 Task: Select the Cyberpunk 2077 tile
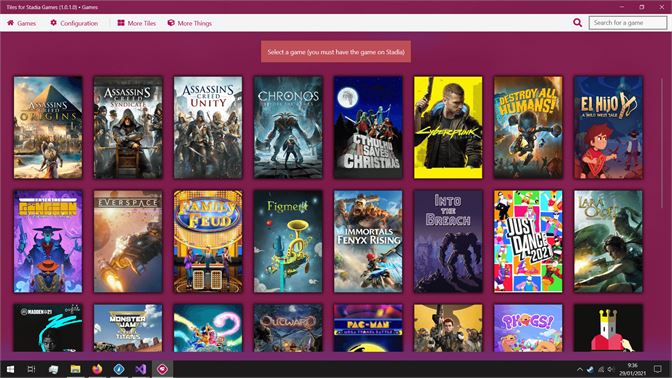click(448, 127)
